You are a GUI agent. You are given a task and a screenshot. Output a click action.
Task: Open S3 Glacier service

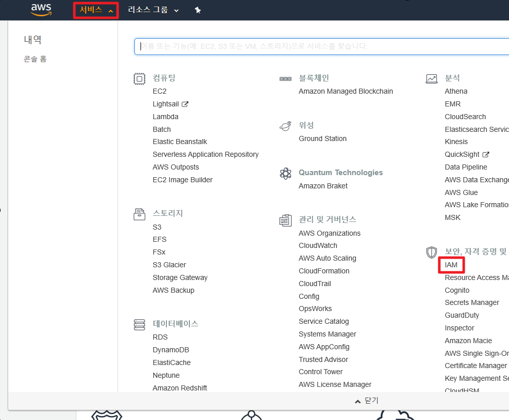(169, 265)
